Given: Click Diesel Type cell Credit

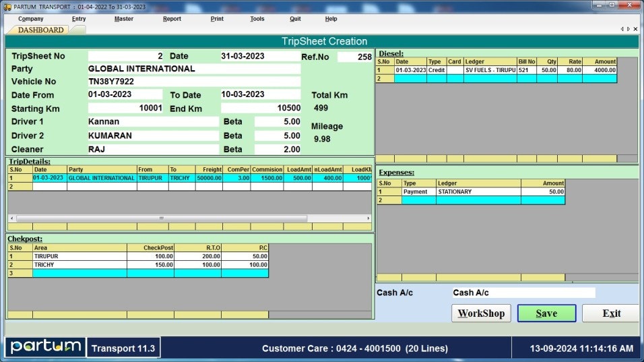Looking at the screenshot, I should coord(437,70).
